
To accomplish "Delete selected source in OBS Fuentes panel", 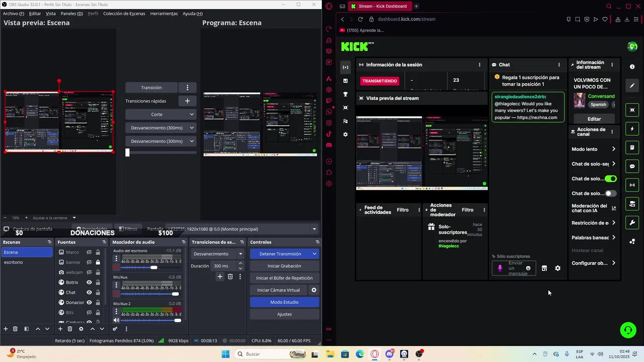I will [70, 329].
